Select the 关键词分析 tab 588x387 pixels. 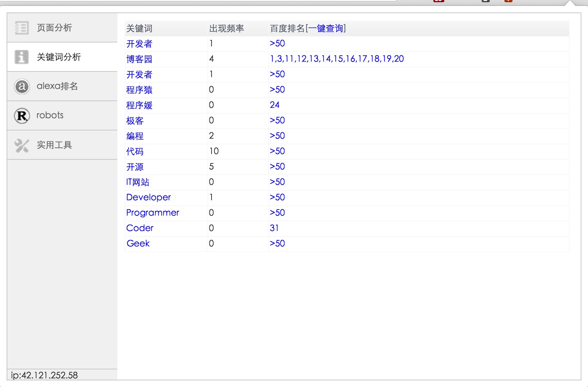coord(62,57)
